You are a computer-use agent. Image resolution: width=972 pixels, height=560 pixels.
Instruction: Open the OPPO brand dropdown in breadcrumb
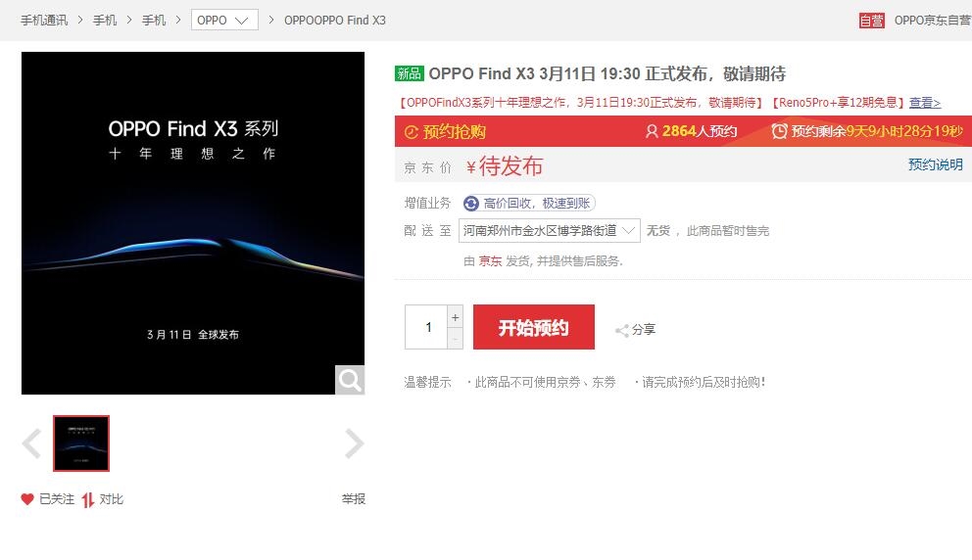coord(224,20)
